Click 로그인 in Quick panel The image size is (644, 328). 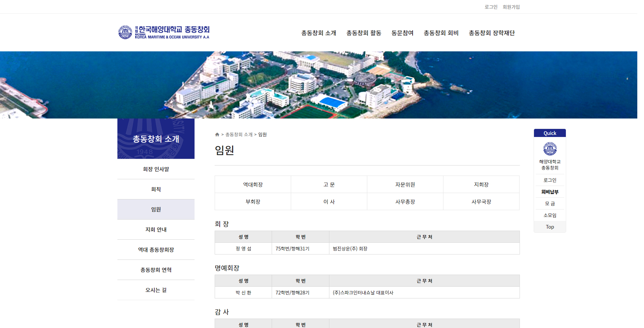point(550,180)
